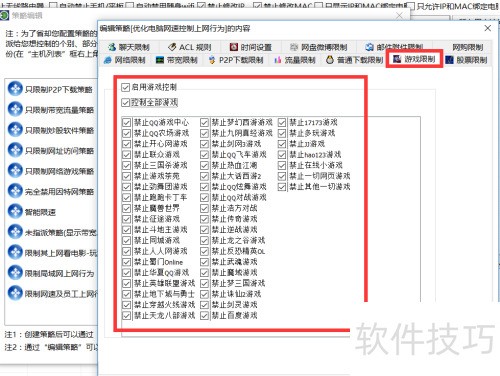Toggle 禁止人人网游戏 checkbox
This screenshot has height=376, width=500.
pyautogui.click(x=126, y=251)
